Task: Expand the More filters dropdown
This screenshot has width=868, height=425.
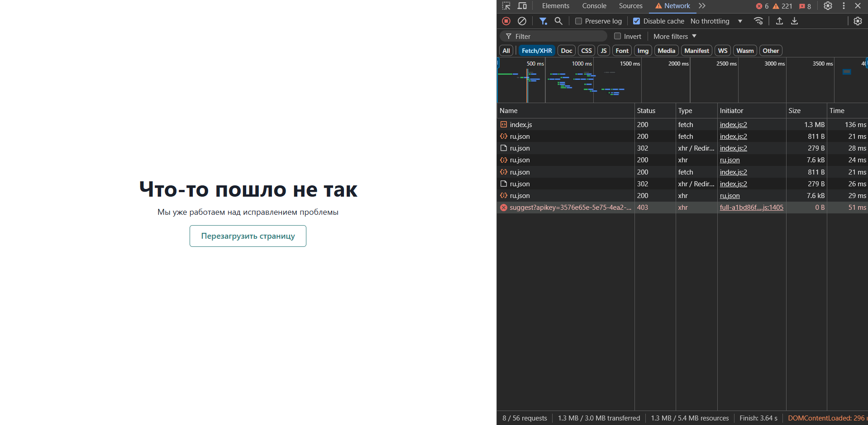Action: [675, 37]
